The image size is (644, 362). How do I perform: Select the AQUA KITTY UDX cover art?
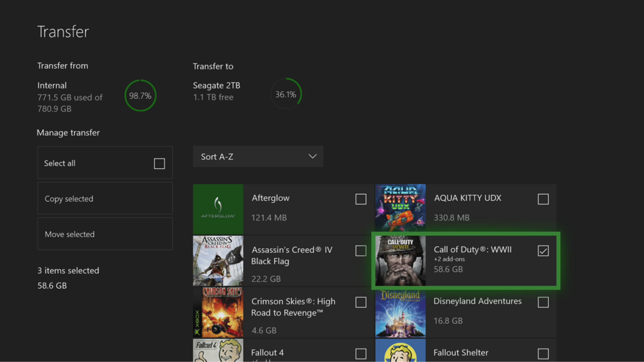point(400,209)
